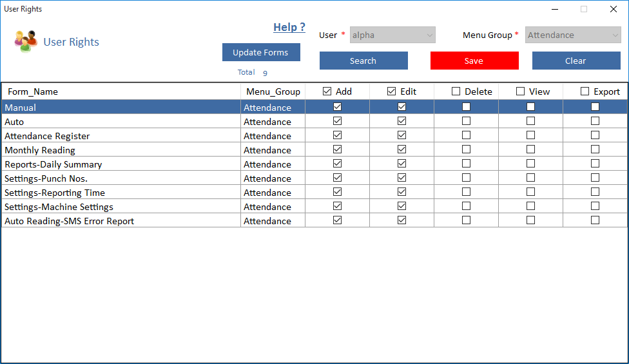629x364 pixels.
Task: Click the User Rights people icon
Action: (25, 41)
